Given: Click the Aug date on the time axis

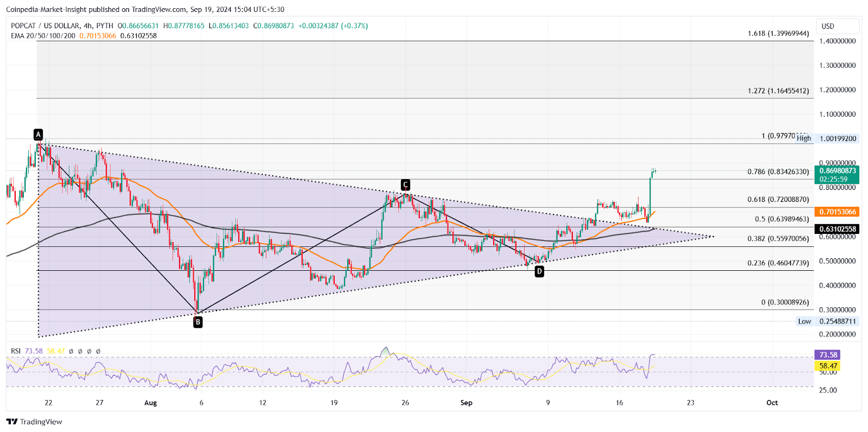Looking at the screenshot, I should 151,403.
